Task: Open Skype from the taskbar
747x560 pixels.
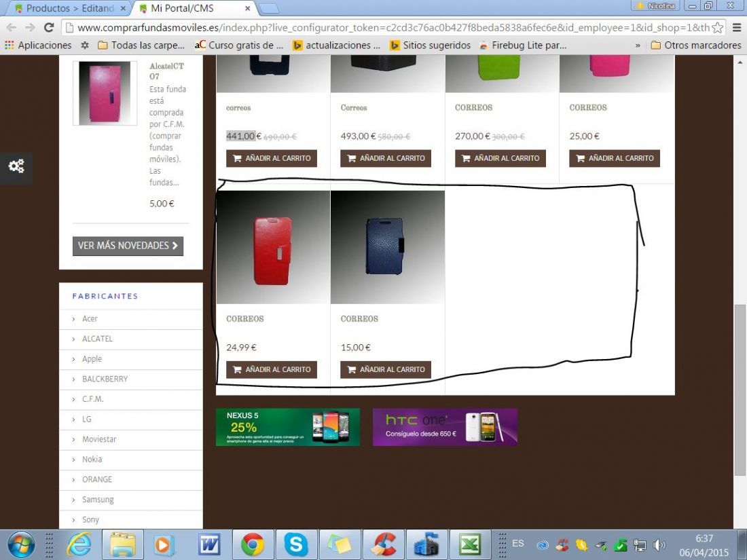Action: tap(296, 545)
